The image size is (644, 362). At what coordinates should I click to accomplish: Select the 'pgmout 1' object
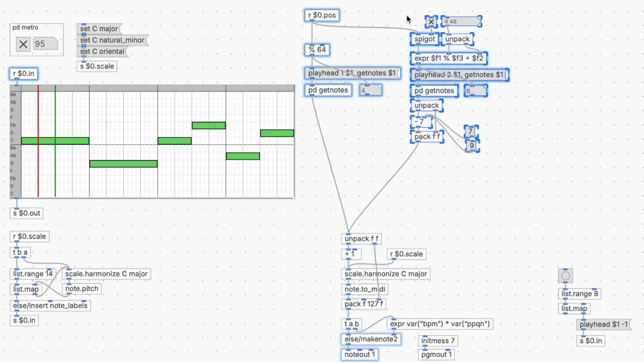[437, 354]
